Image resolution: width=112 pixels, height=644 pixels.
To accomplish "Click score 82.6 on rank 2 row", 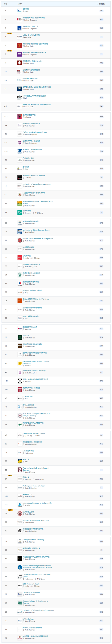I will pos(101,20).
